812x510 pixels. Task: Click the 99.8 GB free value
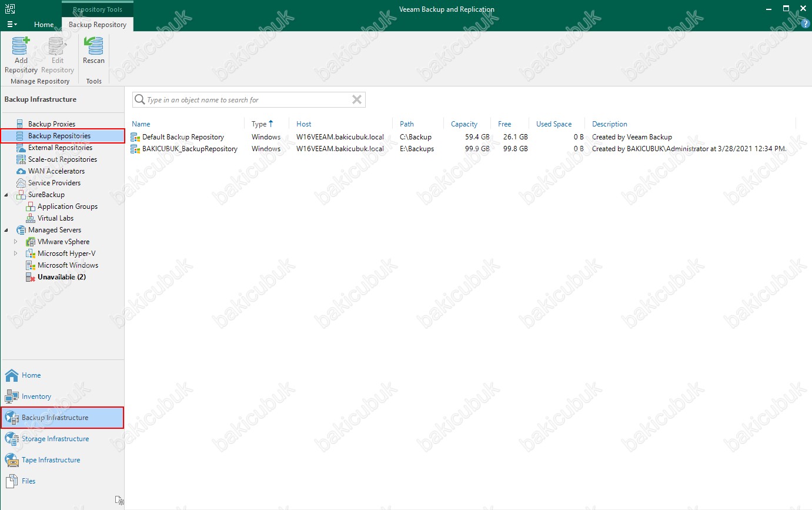coord(515,149)
